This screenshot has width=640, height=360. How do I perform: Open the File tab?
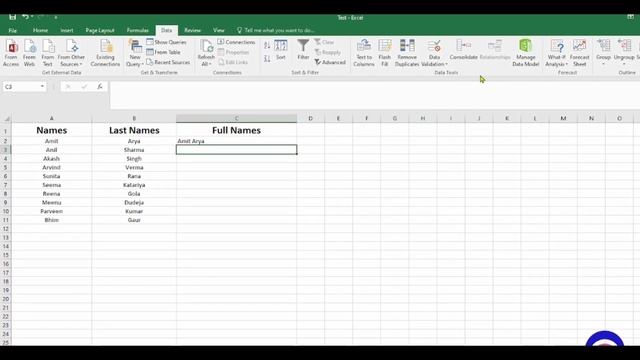click(13, 30)
